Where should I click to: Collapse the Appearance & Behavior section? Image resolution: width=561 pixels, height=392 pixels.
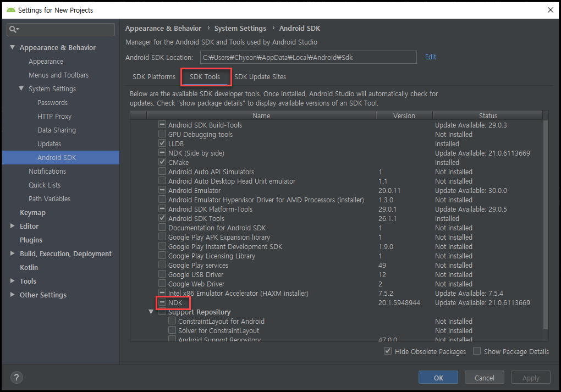(12, 47)
